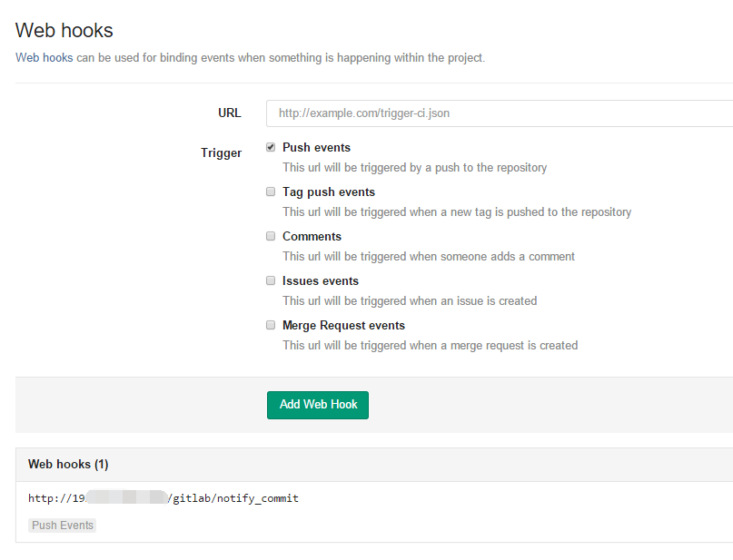
Task: Click the Issues events label
Action: pos(321,280)
